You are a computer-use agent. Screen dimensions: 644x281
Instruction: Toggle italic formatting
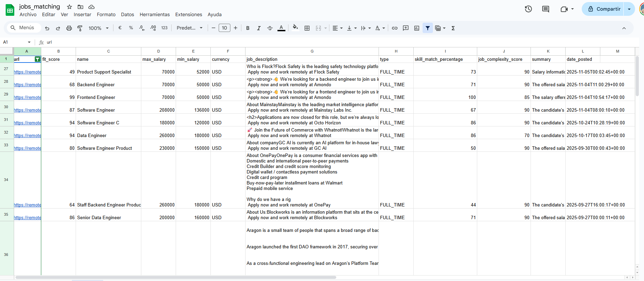259,28
